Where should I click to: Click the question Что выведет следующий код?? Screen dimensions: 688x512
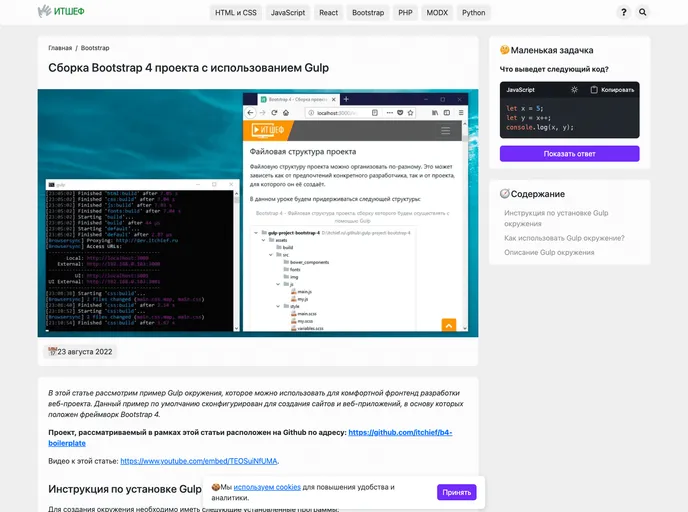(x=554, y=69)
